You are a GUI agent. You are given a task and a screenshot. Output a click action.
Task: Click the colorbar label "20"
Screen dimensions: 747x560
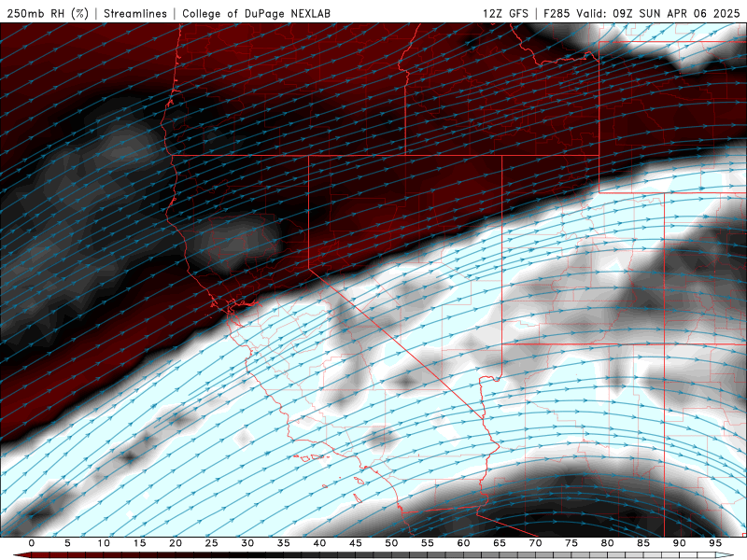point(176,543)
